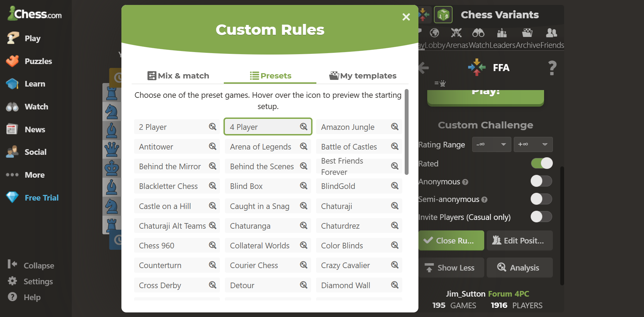Screen dimensions: 644x317
Task: Open the Friends people icon
Action: point(551,33)
